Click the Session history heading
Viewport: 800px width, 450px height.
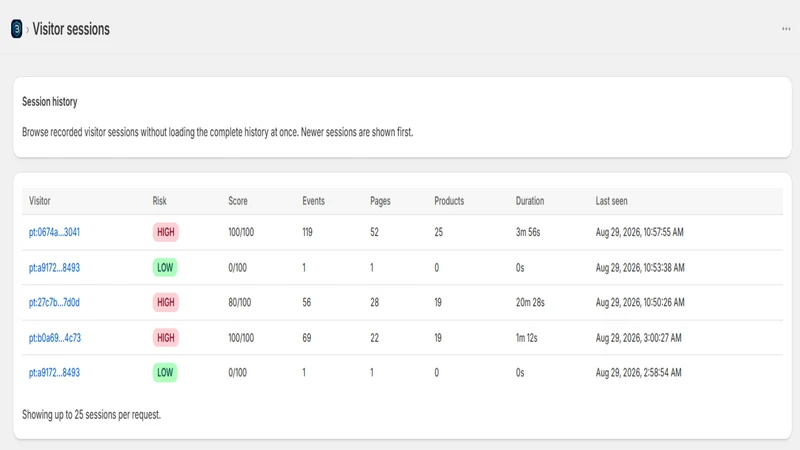point(49,102)
